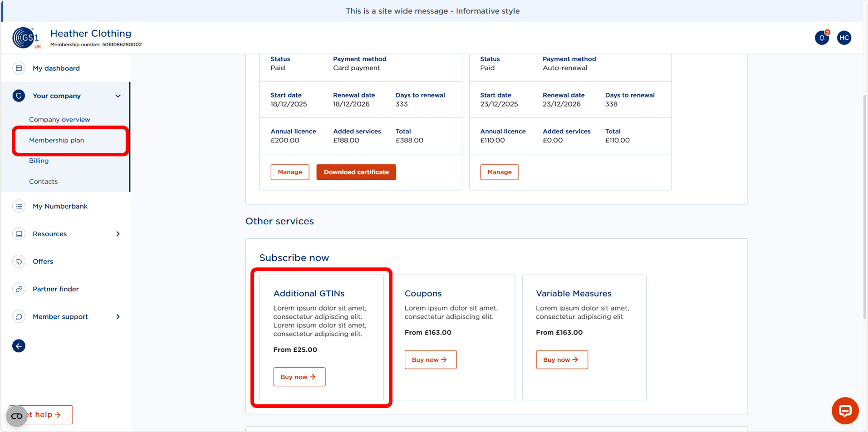Click the GS1 UK logo
This screenshot has width=868, height=432.
point(26,38)
